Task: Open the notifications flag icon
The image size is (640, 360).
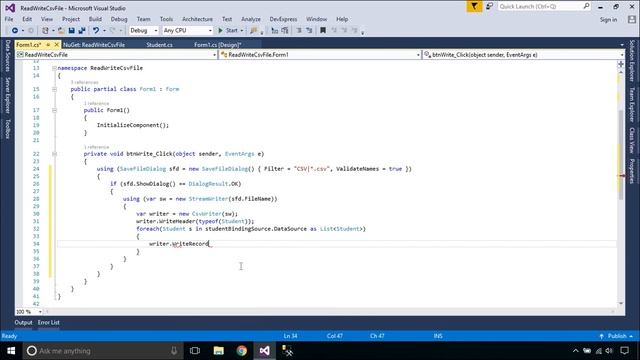Action: (x=474, y=7)
